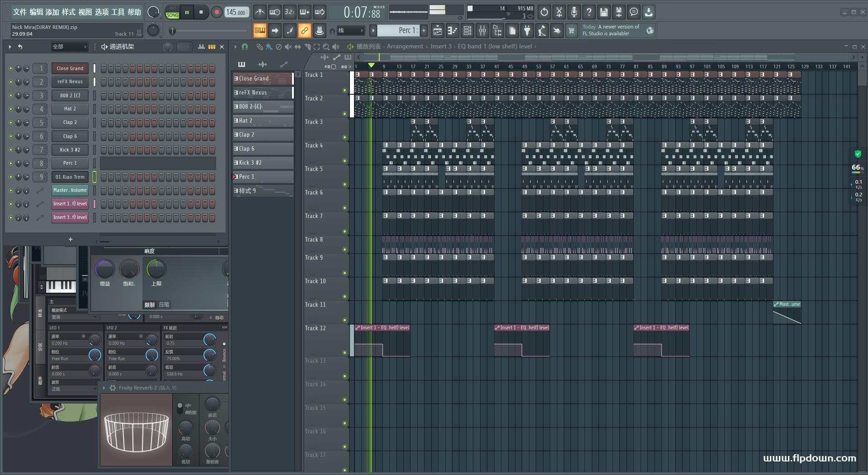The width and height of the screenshot is (868, 475).
Task: Toggle auto-scroll arrow icon in toolbar
Action: [275, 31]
